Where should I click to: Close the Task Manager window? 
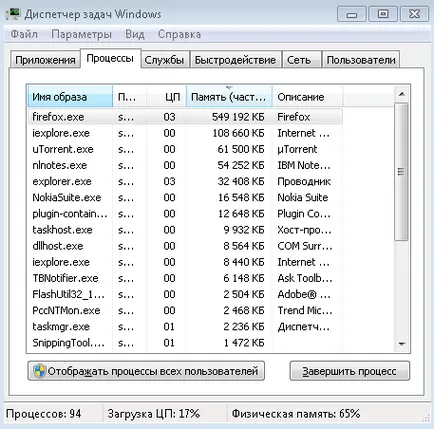coord(414,14)
